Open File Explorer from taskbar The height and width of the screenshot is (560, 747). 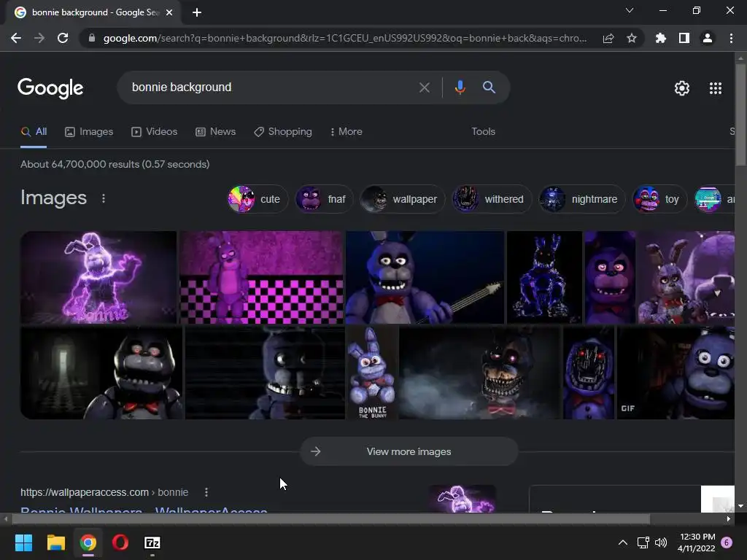click(55, 542)
